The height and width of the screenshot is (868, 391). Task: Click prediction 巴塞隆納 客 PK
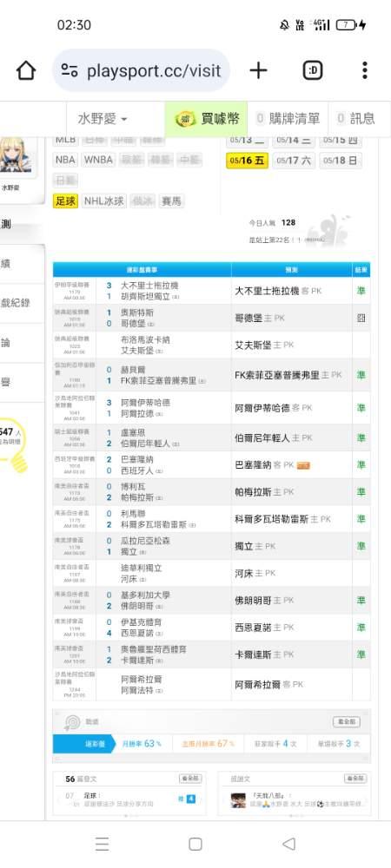pos(264,465)
